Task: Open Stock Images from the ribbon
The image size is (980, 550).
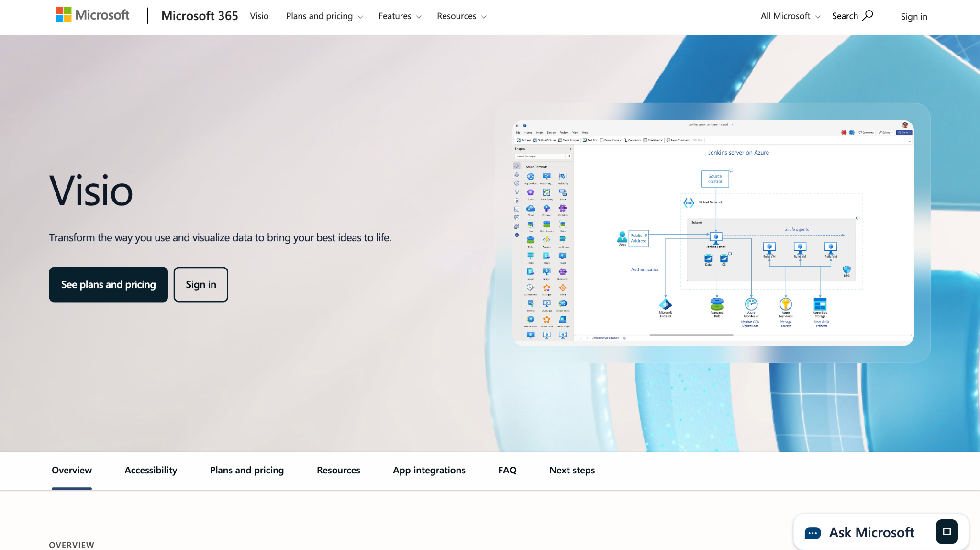Action: tap(569, 140)
